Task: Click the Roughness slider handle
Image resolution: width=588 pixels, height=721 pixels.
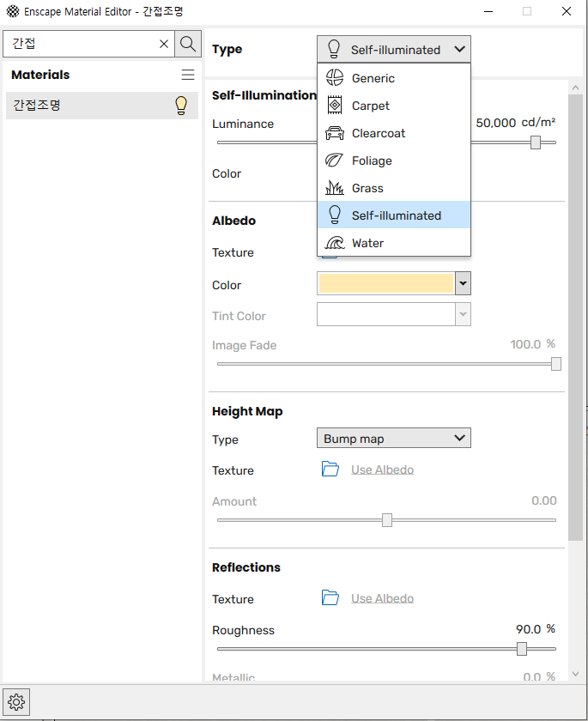Action: 521,649
